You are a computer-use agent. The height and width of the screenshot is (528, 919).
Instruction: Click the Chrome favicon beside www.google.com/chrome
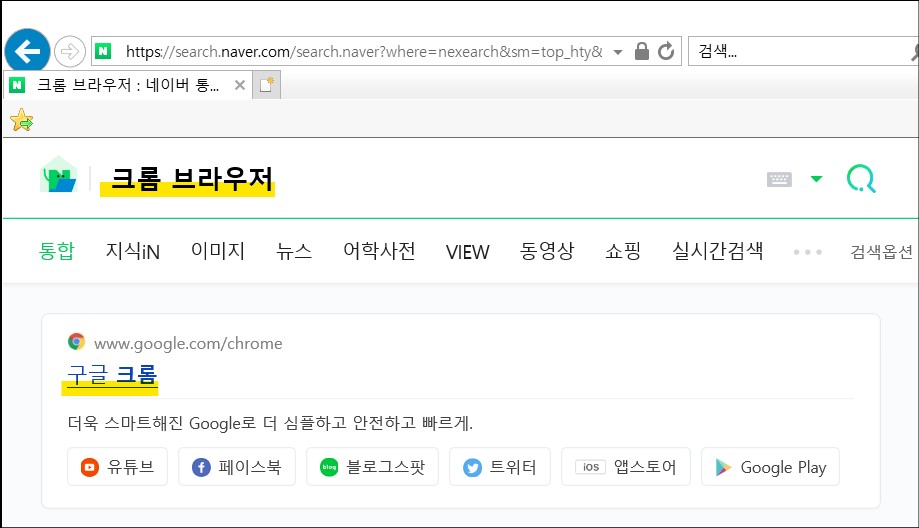click(76, 342)
